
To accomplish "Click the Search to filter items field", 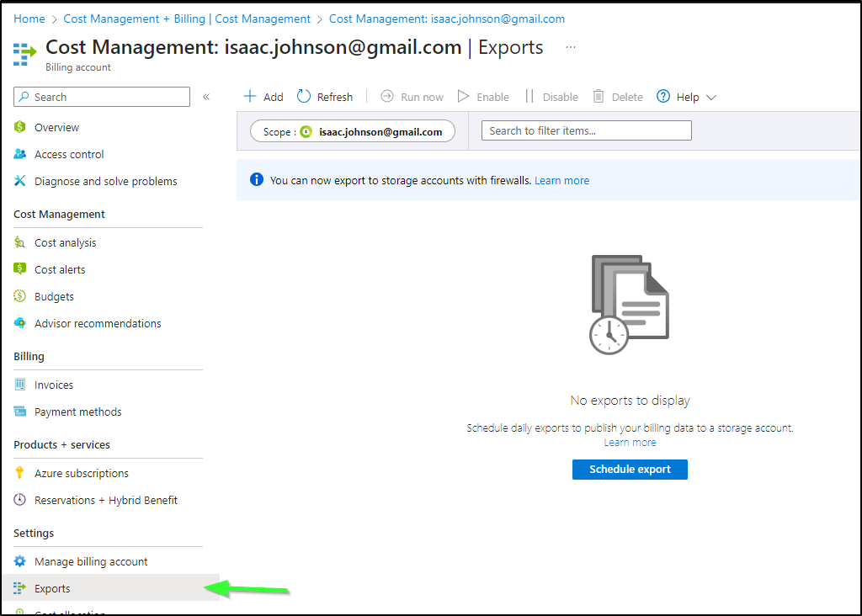I will click(x=587, y=130).
